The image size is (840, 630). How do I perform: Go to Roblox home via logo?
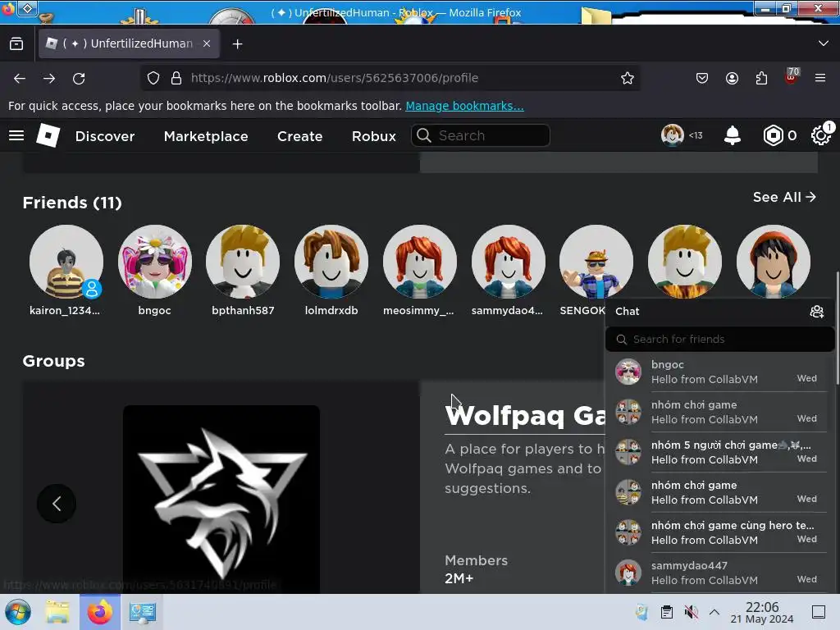pyautogui.click(x=48, y=135)
